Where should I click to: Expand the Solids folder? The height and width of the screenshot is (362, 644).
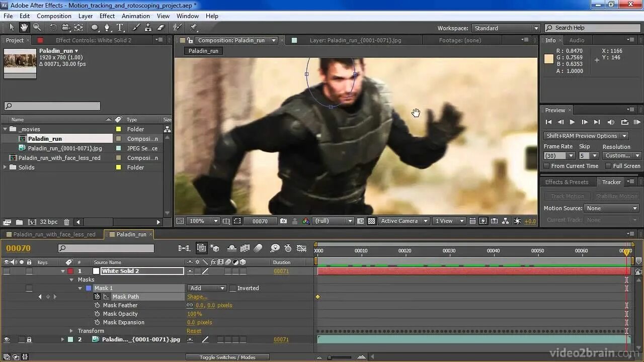5,167
